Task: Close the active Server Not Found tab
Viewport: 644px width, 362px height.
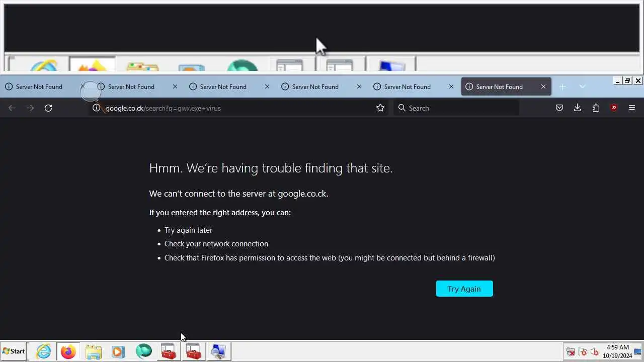Action: (543, 86)
